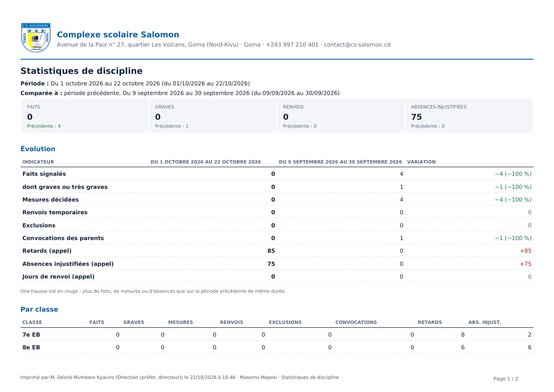Click the "Par classe" section heading
This screenshot has width=554, height=392.
[39, 309]
